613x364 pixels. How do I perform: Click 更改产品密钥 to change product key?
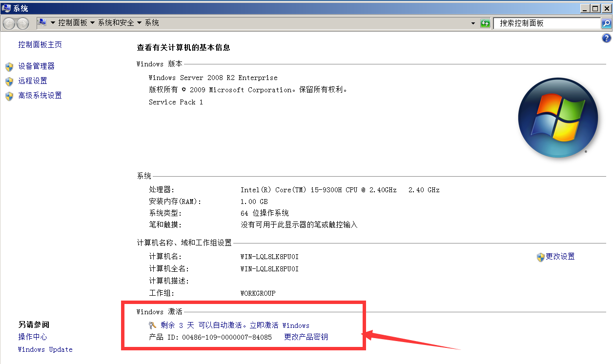[x=306, y=337]
